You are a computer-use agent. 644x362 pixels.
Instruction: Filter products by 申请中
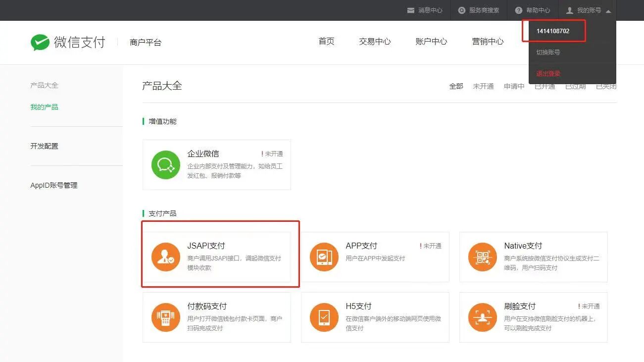[514, 86]
